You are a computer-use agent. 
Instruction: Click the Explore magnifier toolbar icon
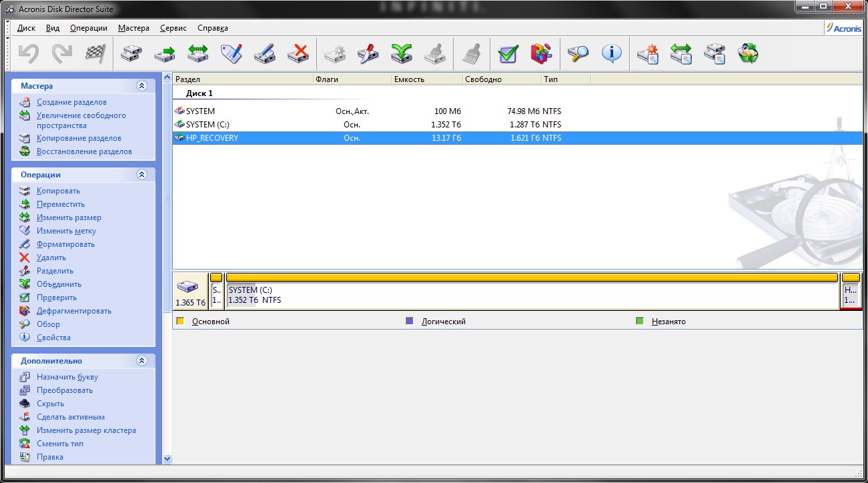(x=578, y=53)
